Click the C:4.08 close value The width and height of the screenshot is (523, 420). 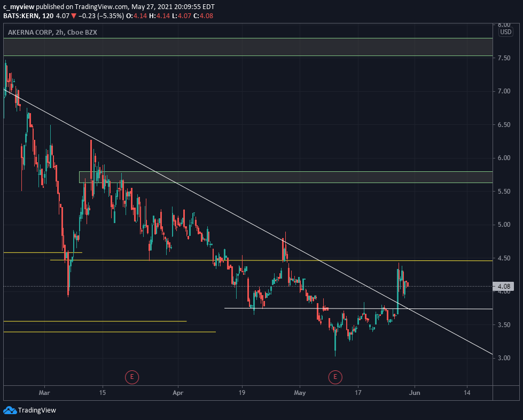coord(203,15)
